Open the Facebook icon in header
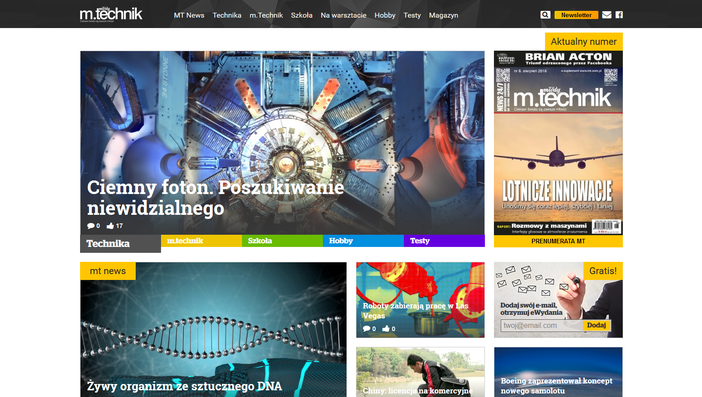The width and height of the screenshot is (702, 397). point(619,15)
